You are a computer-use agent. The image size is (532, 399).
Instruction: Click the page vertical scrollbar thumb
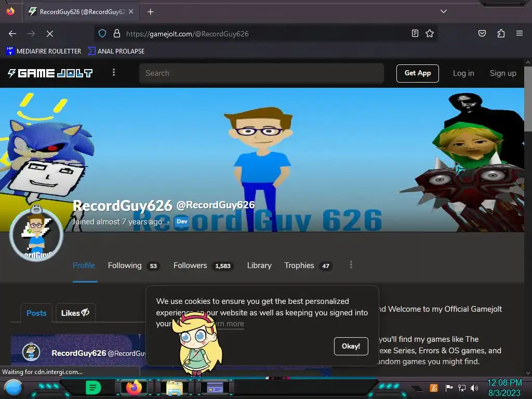click(x=528, y=99)
